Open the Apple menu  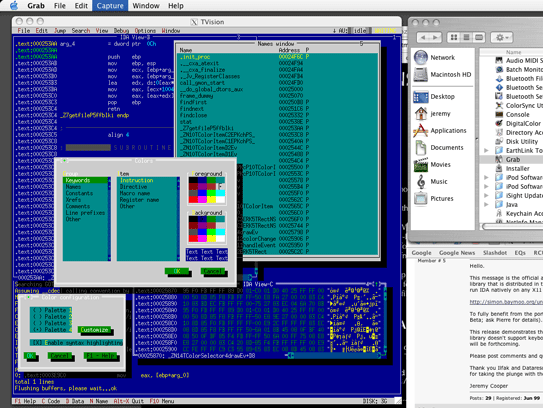point(14,6)
